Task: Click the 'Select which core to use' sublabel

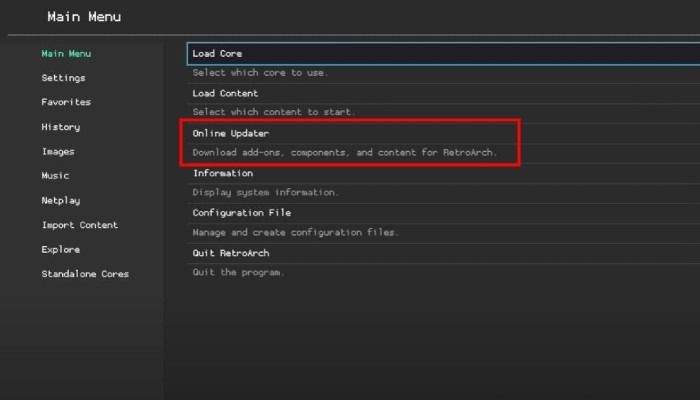Action: [x=260, y=73]
